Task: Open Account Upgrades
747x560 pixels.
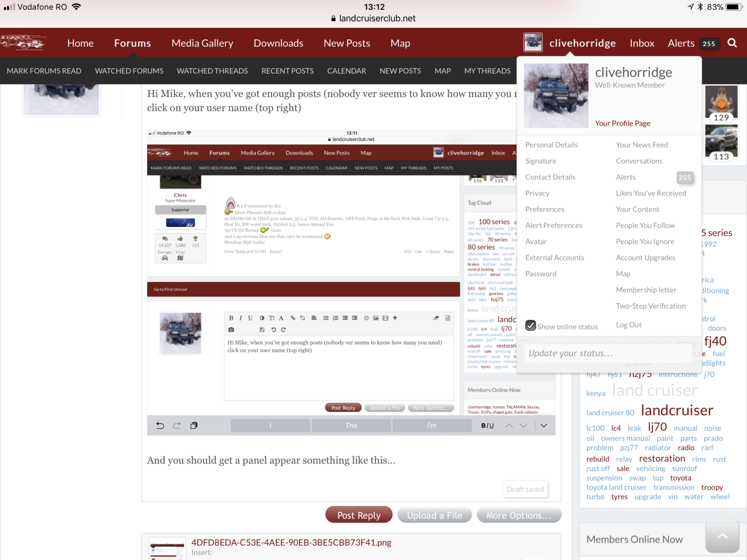Action: pyautogui.click(x=646, y=258)
